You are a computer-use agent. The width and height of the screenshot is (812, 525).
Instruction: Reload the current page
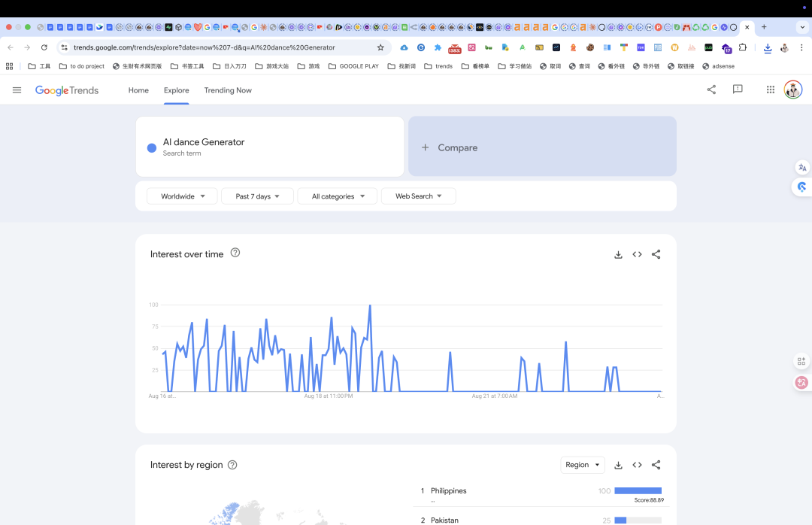click(44, 47)
